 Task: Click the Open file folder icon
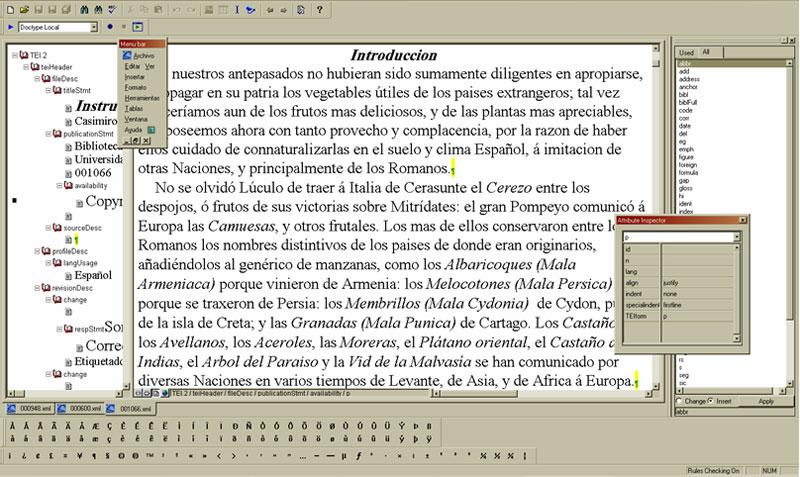[x=22, y=9]
